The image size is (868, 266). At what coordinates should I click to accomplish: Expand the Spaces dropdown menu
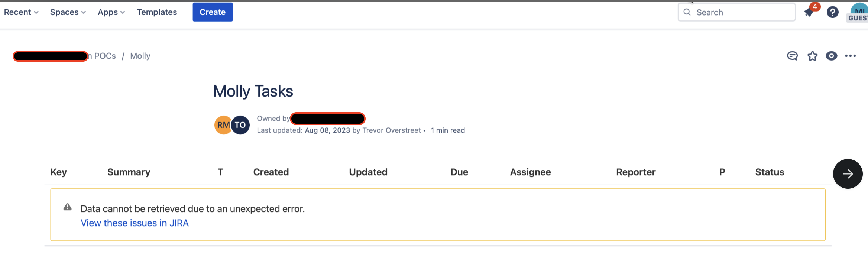pos(68,12)
